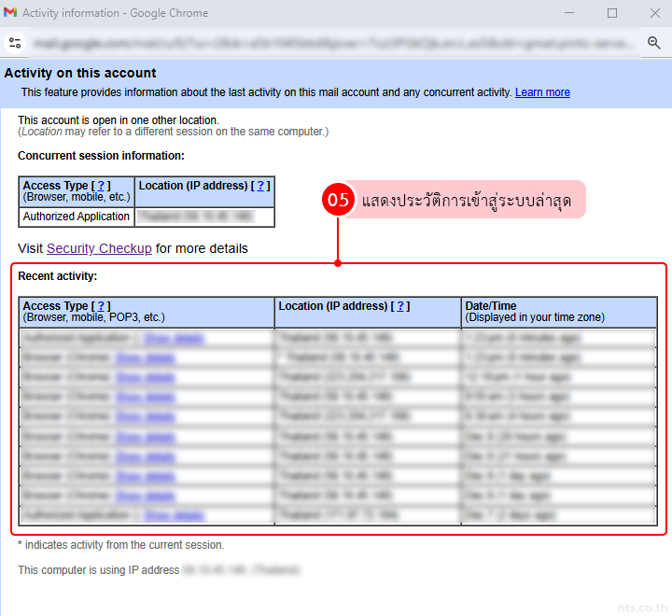Minimize the Activity information window

pyautogui.click(x=569, y=13)
